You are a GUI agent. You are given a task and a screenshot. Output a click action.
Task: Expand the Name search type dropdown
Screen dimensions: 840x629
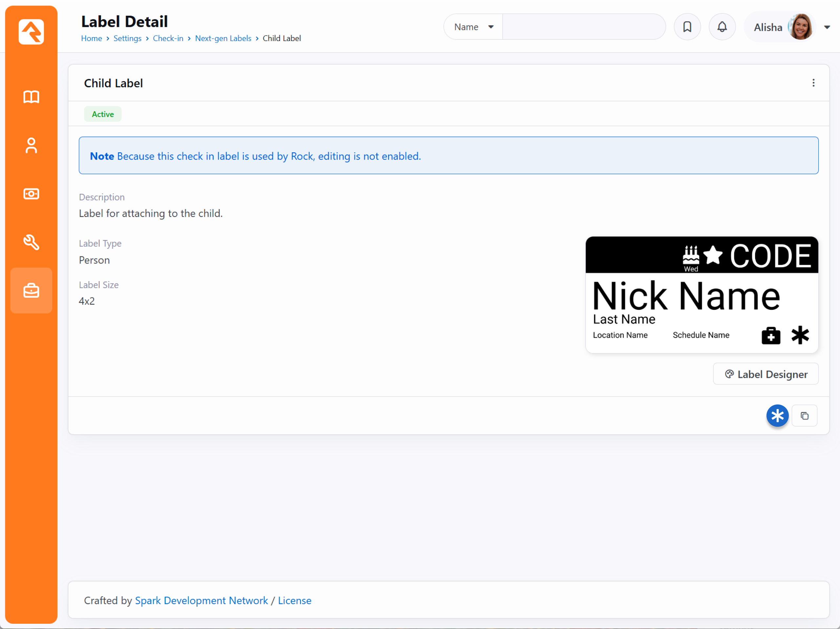click(x=473, y=27)
